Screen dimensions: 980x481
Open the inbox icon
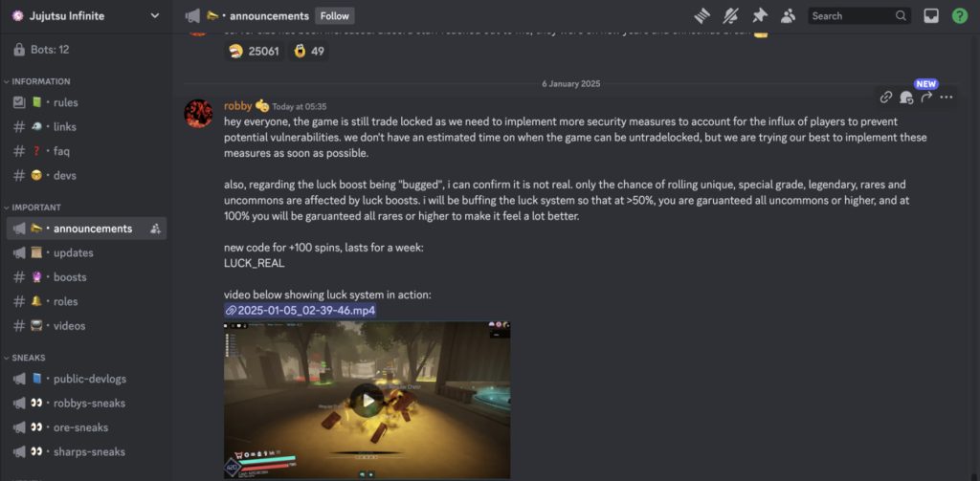point(931,15)
